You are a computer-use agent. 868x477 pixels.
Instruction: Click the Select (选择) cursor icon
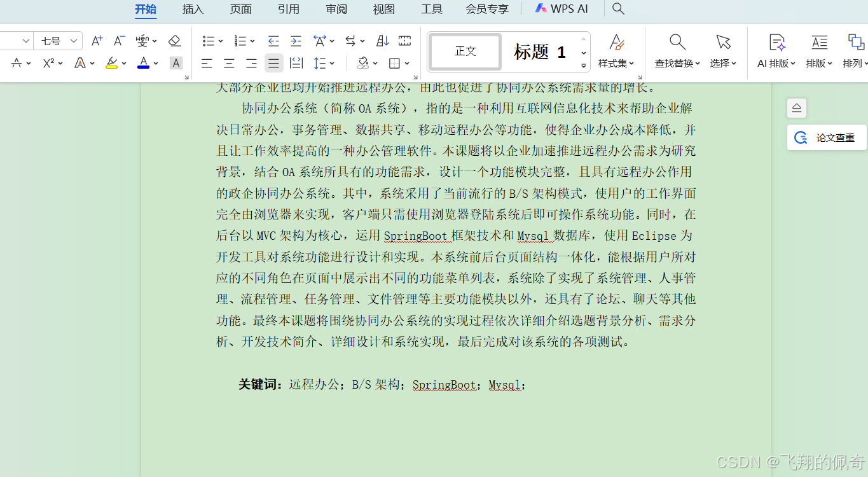(x=723, y=43)
